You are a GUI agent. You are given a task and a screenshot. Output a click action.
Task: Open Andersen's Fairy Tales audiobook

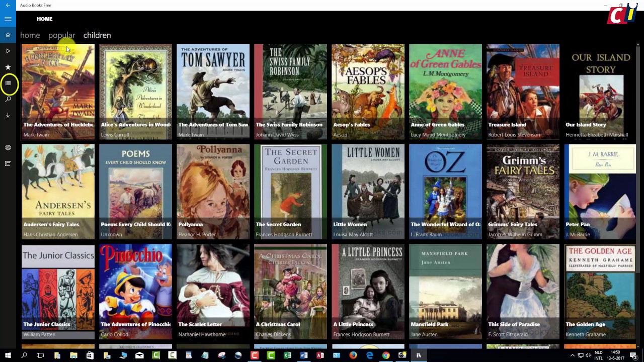[58, 192]
